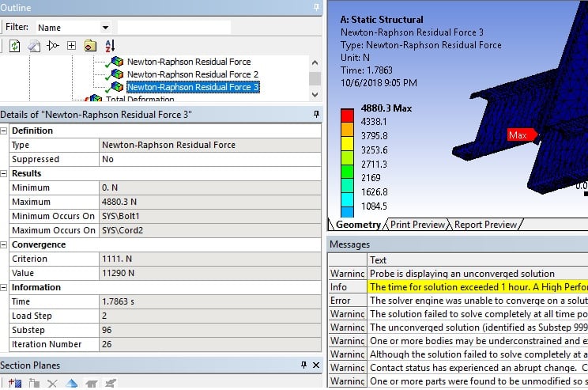
Task: Click the yellow swatch in the legend
Action: pos(347,143)
